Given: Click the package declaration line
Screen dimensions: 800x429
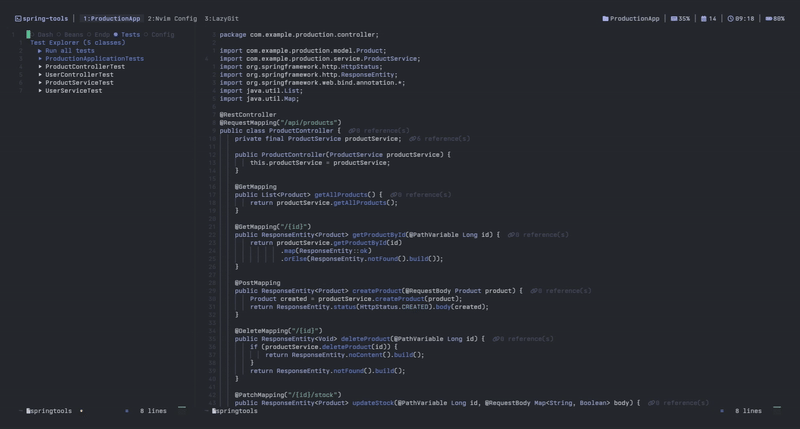Looking at the screenshot, I should click(x=299, y=35).
